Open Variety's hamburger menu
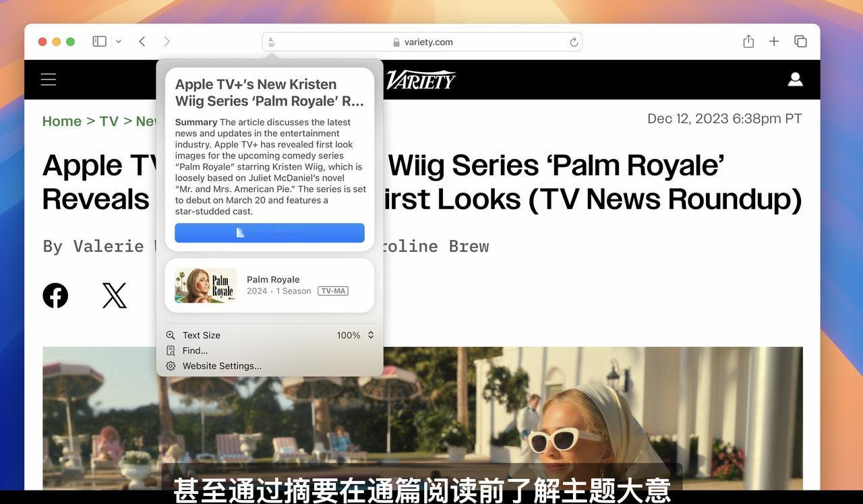Screen dimensions: 863x504 (49, 80)
